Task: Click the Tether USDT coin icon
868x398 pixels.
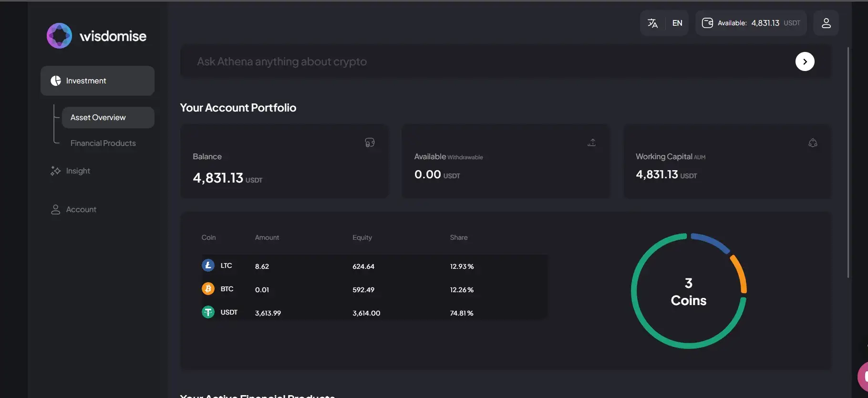Action: (x=208, y=312)
